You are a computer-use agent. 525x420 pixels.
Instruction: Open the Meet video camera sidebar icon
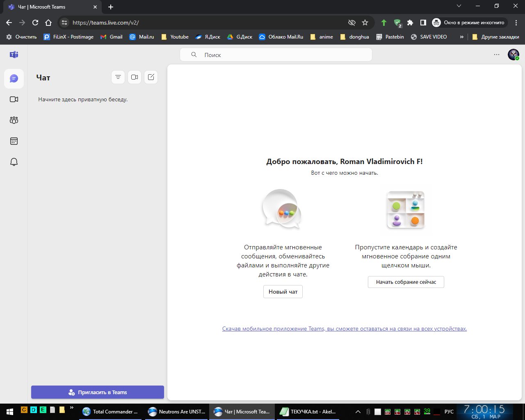tap(14, 99)
